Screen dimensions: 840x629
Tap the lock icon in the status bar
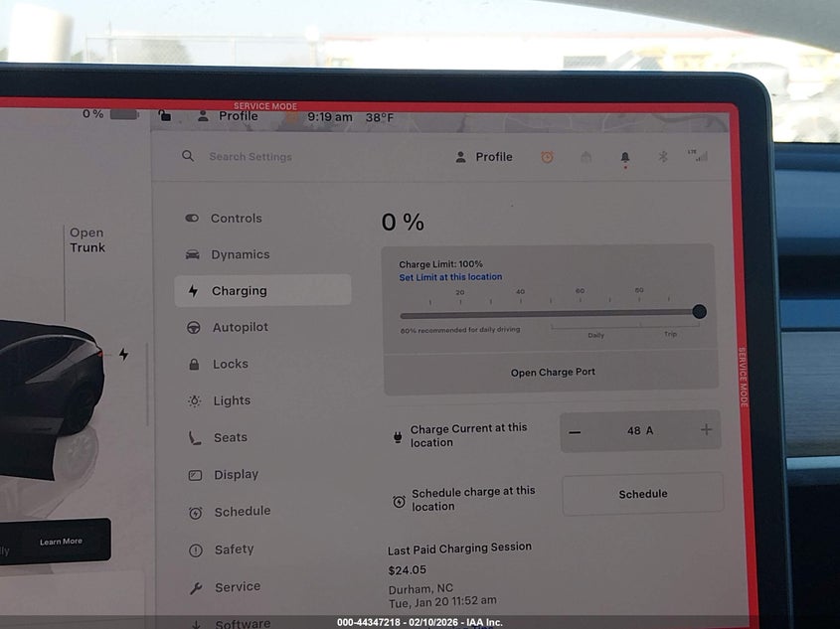pos(165,116)
